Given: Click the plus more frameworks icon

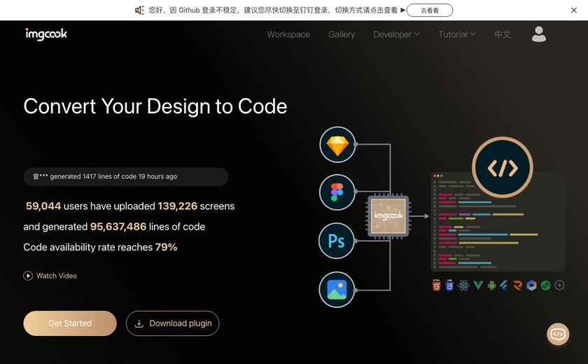Looking at the screenshot, I should pyautogui.click(x=559, y=286).
